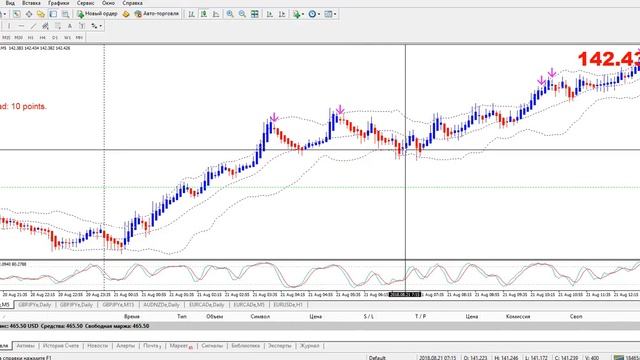Expand the arrows tool dropdown
The width and height of the screenshot is (640, 360).
coord(100,26)
